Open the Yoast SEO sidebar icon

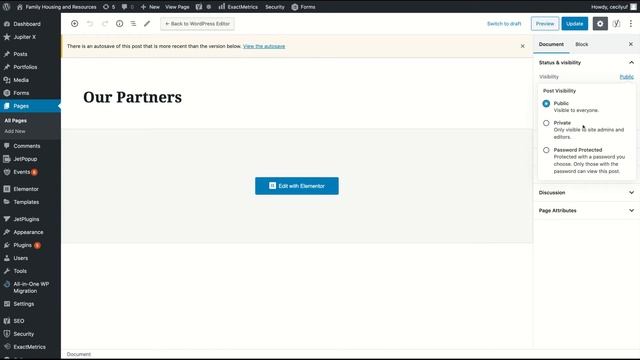(616, 24)
